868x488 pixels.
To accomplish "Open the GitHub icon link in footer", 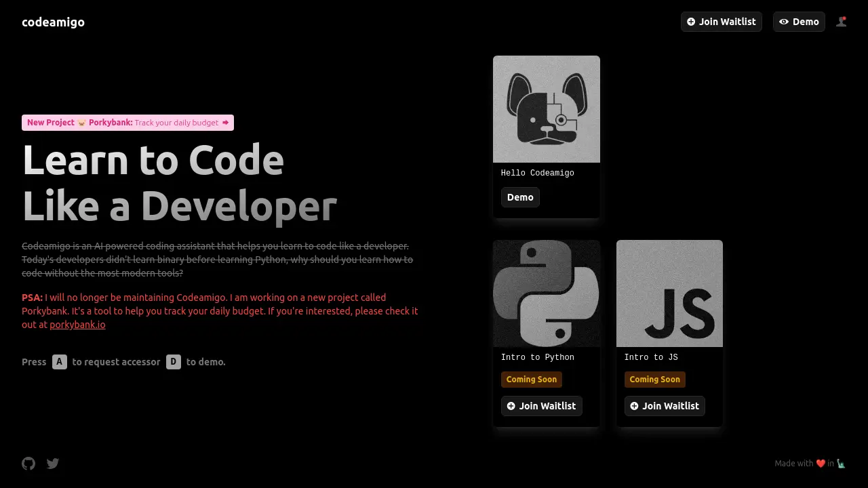I will coord(28,464).
